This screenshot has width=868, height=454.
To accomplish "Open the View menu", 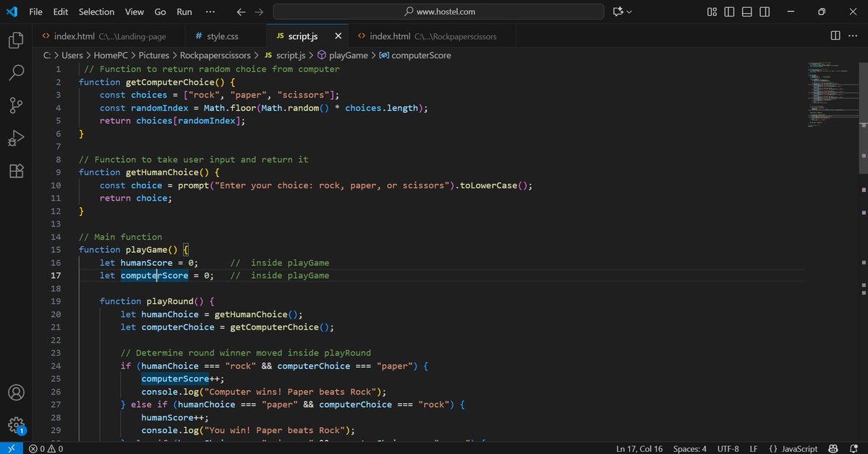I will (134, 12).
